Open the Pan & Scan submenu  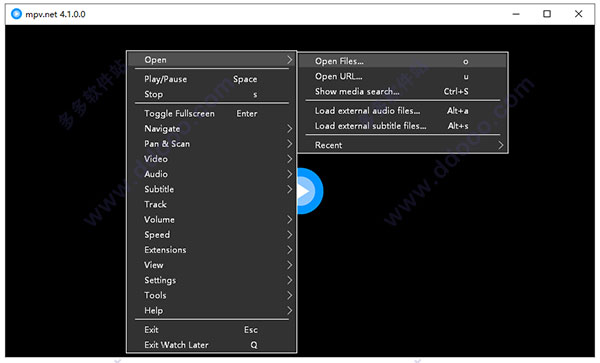tap(211, 144)
